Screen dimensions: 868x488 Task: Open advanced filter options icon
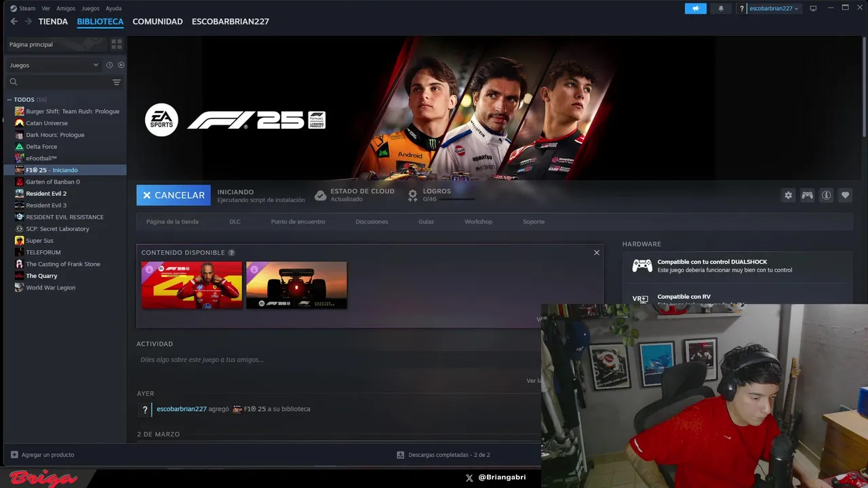click(x=117, y=82)
